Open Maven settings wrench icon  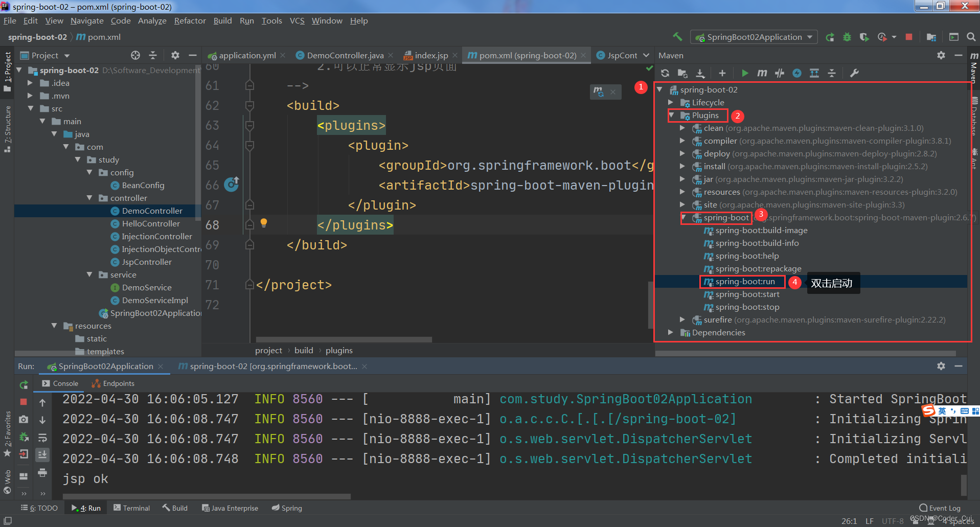tap(854, 73)
